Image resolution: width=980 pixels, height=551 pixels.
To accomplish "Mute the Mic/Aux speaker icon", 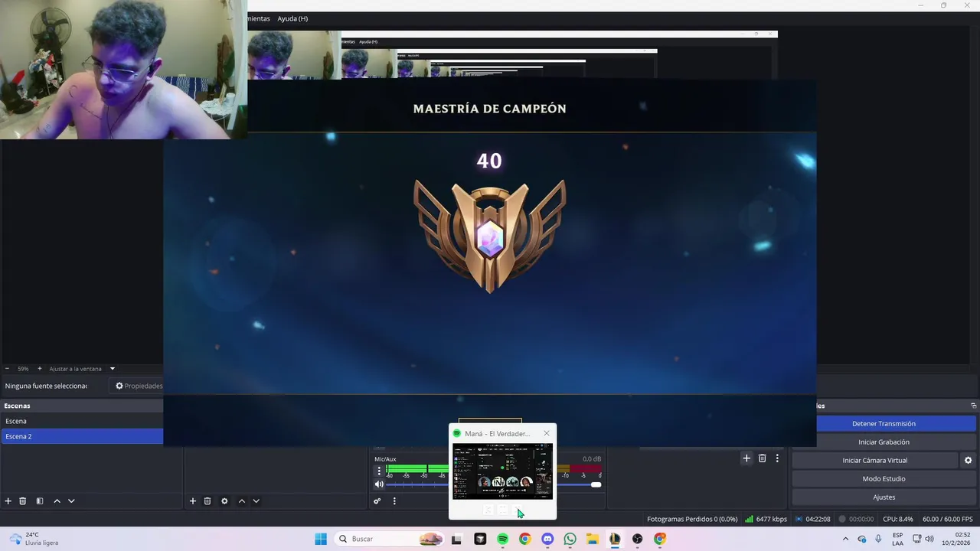I will point(379,484).
